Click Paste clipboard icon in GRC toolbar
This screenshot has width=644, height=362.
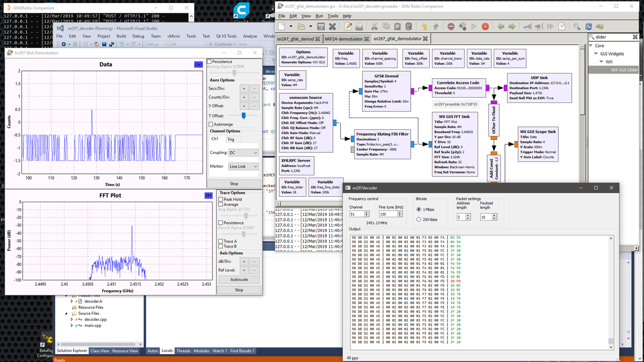[x=397, y=26]
